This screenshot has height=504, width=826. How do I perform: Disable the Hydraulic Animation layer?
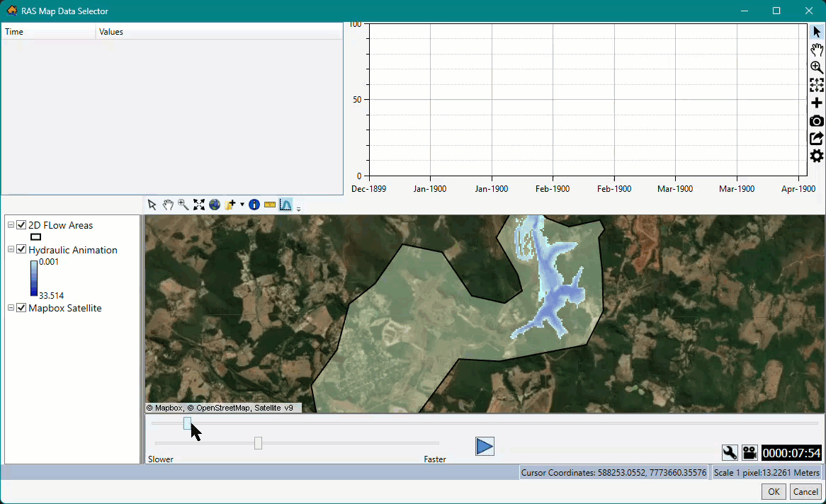pos(21,249)
